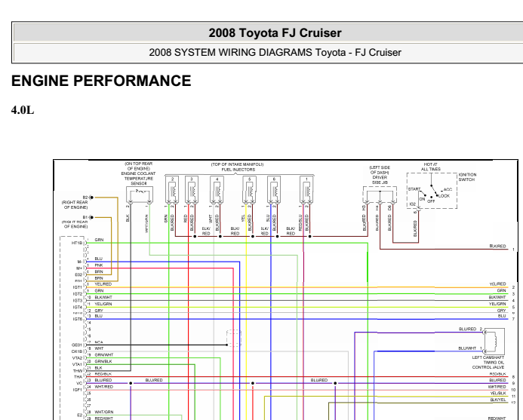Select the 'GE01' pin label
Viewport: 523px width, 420px height.
(77, 345)
